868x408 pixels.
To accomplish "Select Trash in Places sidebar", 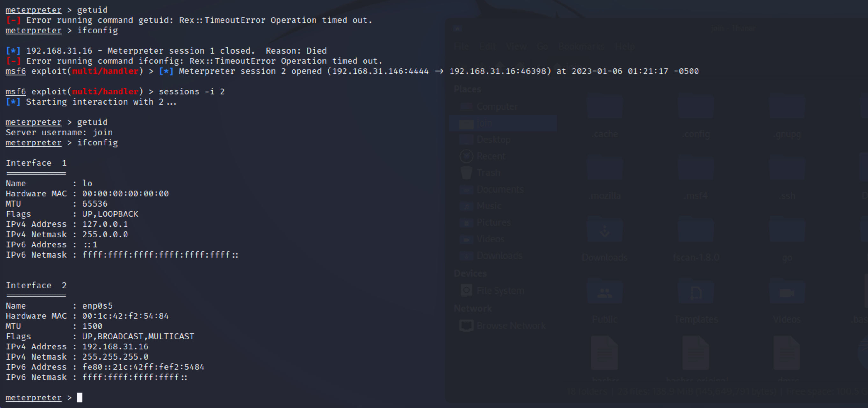I will click(488, 173).
